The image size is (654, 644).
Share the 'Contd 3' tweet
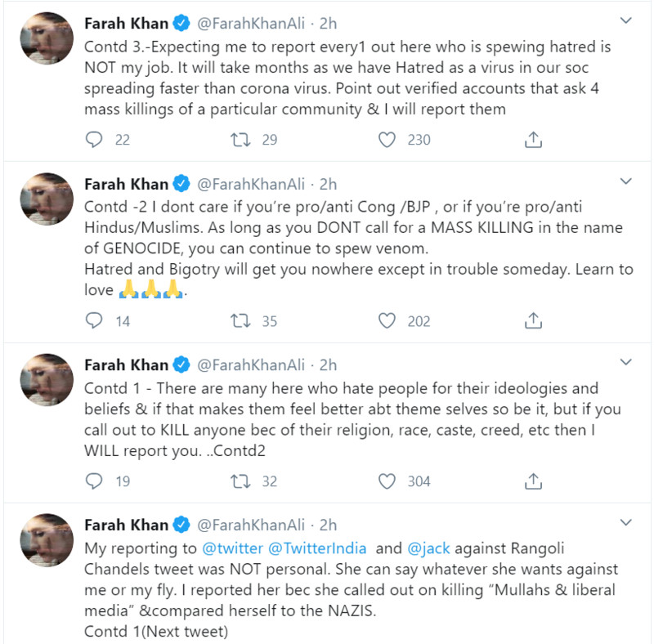coord(533,140)
